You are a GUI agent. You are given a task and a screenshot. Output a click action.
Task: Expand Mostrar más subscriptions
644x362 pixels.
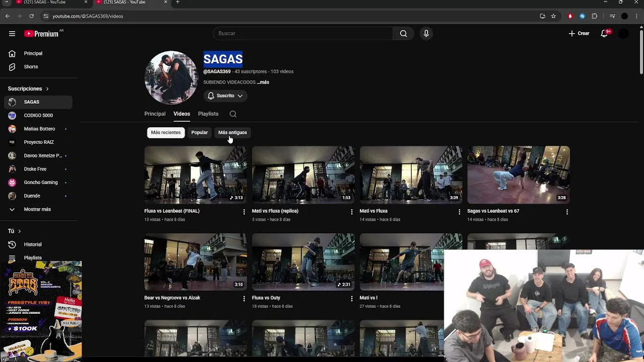pyautogui.click(x=36, y=209)
